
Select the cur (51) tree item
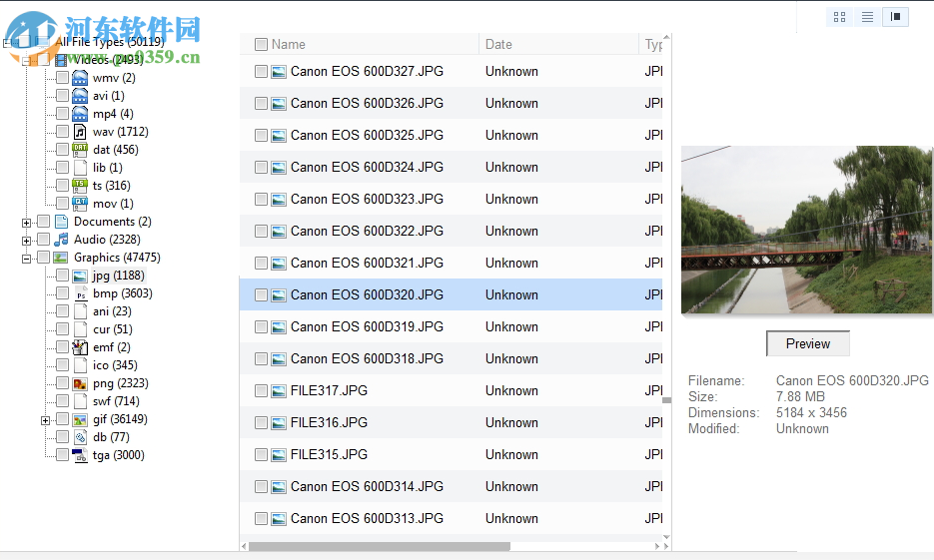pyautogui.click(x=113, y=329)
